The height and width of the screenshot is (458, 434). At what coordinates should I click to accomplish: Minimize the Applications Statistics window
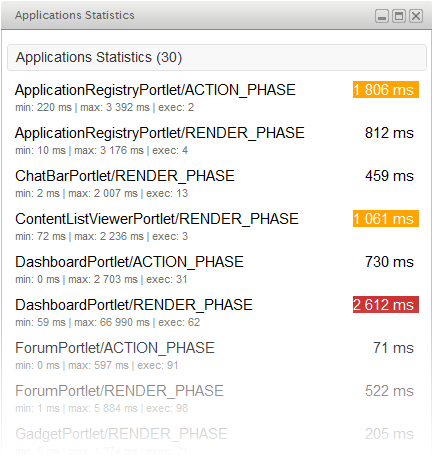(382, 16)
